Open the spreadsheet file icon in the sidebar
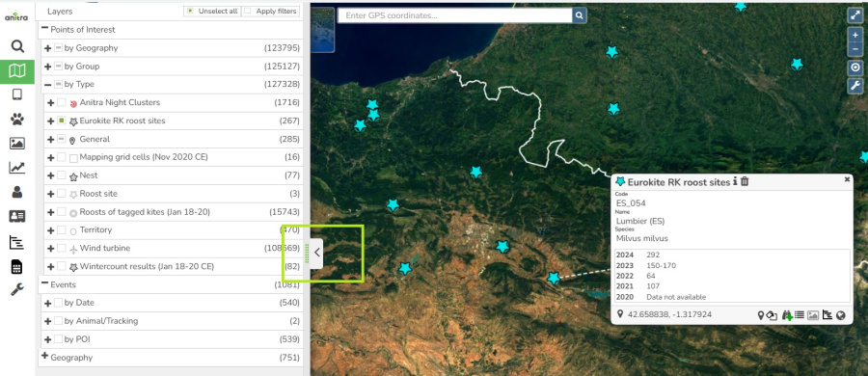The image size is (868, 376). (x=17, y=266)
